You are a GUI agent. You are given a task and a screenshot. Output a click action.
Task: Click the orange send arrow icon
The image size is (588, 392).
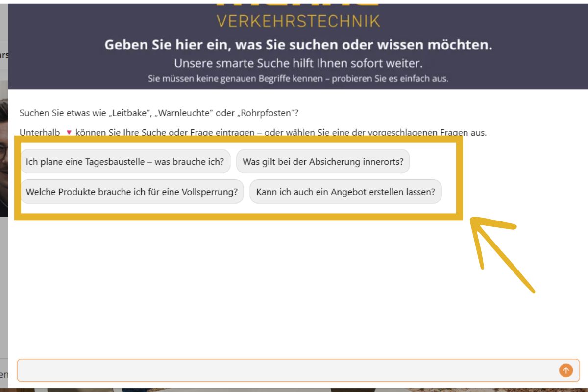click(565, 370)
